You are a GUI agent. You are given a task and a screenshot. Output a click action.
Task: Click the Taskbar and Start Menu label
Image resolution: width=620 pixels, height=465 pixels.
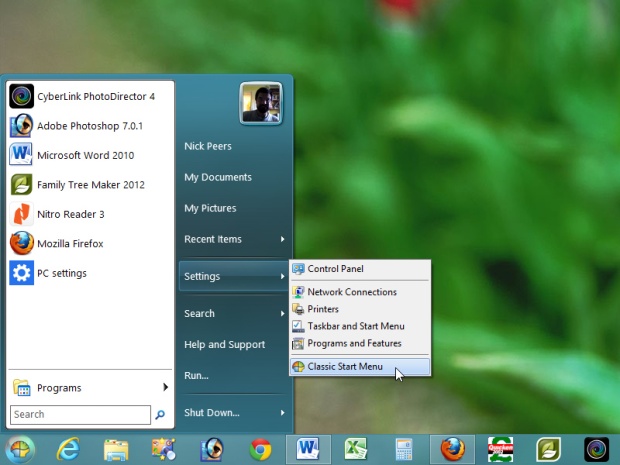pyautogui.click(x=356, y=326)
